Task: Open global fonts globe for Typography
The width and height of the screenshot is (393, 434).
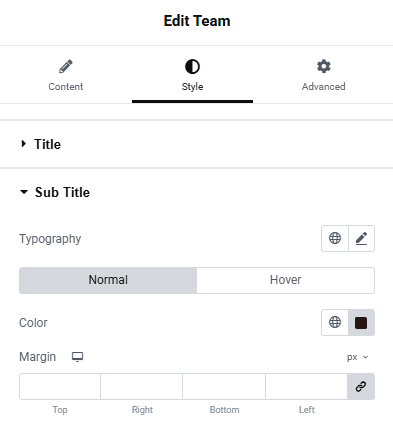Action: pos(335,238)
